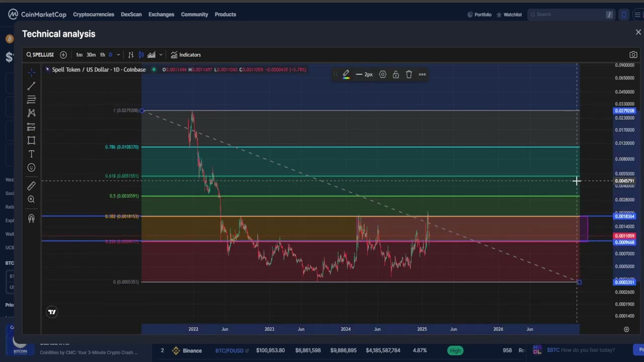Activate the zoom in tool

(31, 200)
